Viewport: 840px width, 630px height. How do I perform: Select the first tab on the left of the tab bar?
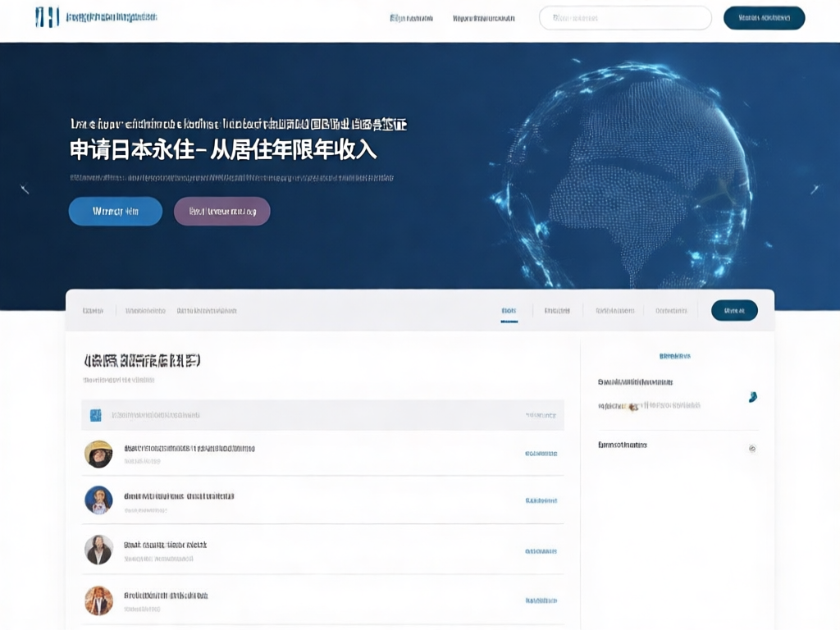click(93, 311)
